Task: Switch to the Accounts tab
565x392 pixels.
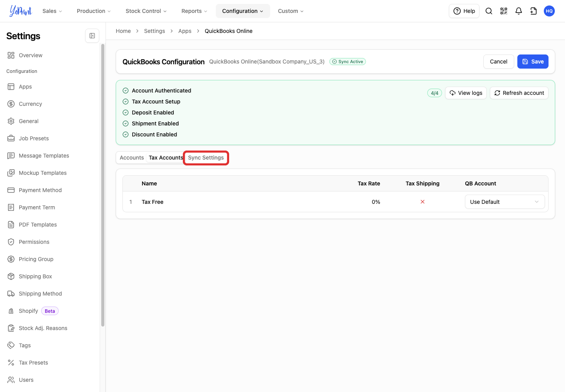Action: pyautogui.click(x=132, y=158)
